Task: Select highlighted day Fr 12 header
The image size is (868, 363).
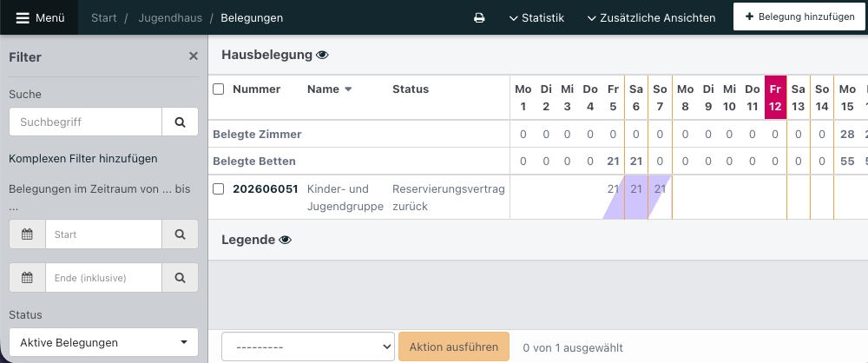Action: [x=775, y=97]
